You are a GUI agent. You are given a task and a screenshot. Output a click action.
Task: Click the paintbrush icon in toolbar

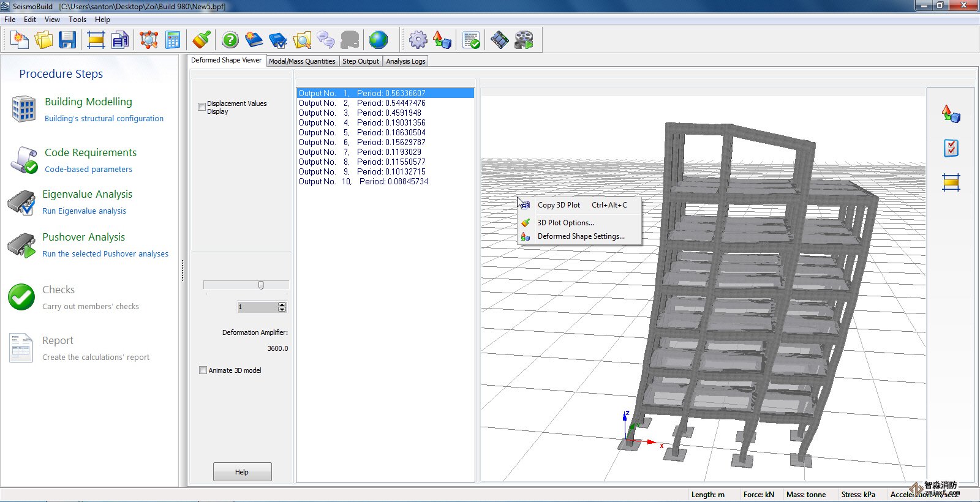202,40
